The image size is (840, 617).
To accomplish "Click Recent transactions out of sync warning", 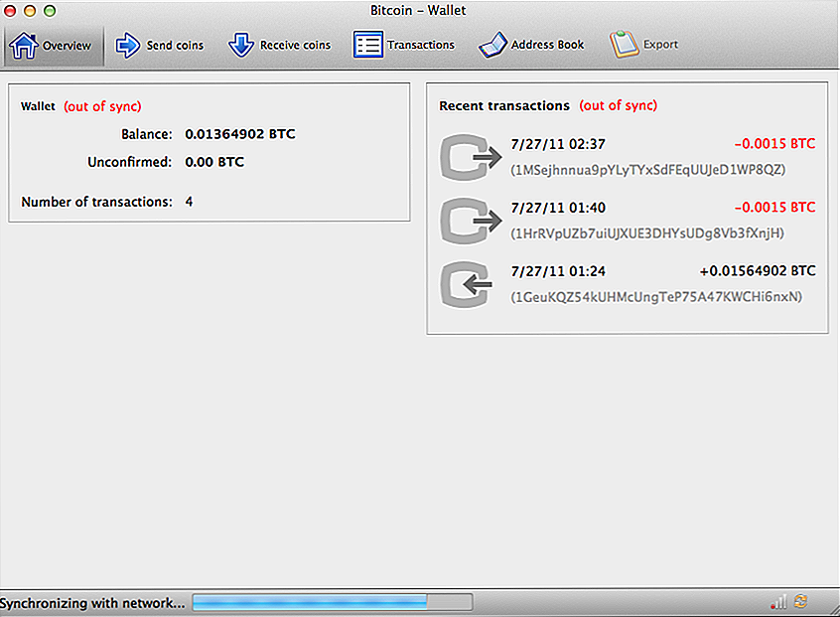I will pyautogui.click(x=619, y=105).
